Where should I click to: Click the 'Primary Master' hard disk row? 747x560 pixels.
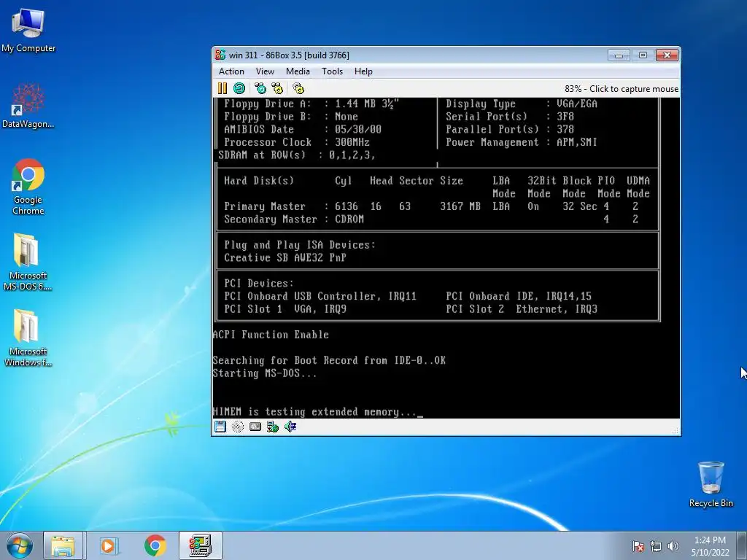431,206
